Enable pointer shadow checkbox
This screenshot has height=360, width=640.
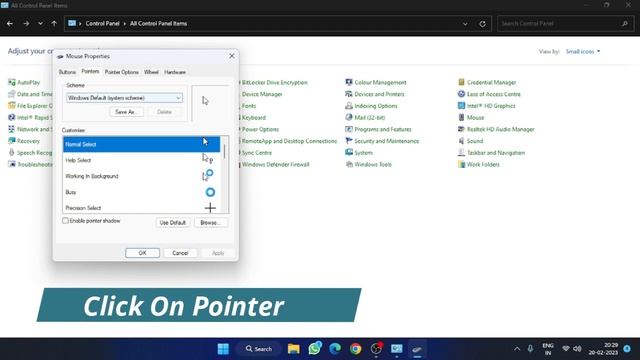(x=65, y=221)
